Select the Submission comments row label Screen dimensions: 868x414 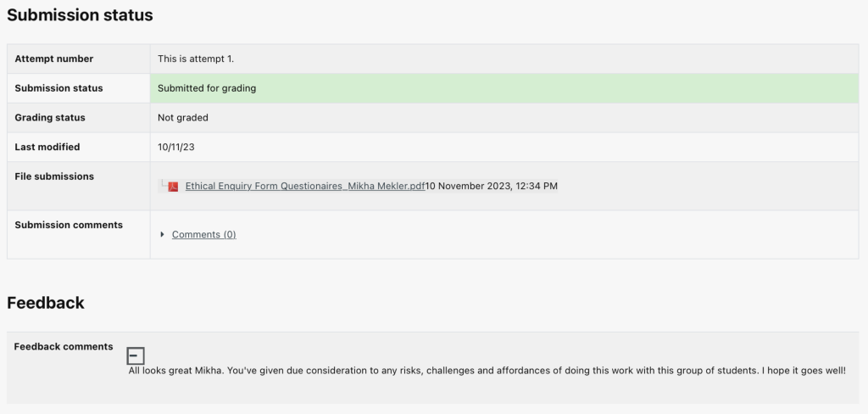(69, 225)
